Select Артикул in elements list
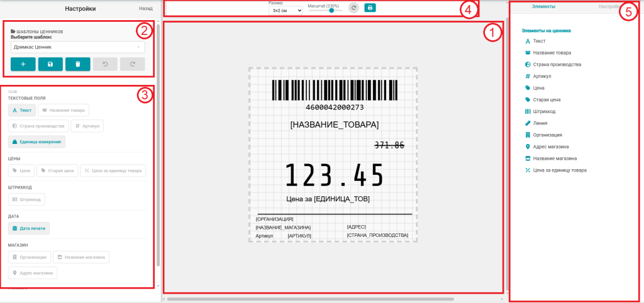Screen dimensions: 644x303 pyautogui.click(x=538, y=76)
